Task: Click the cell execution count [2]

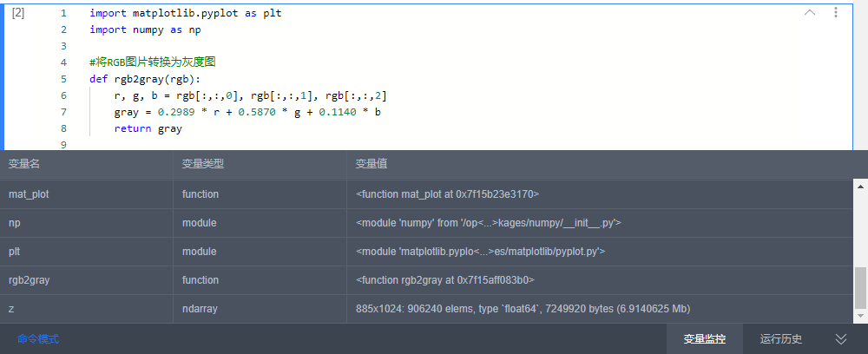Action: pos(18,13)
